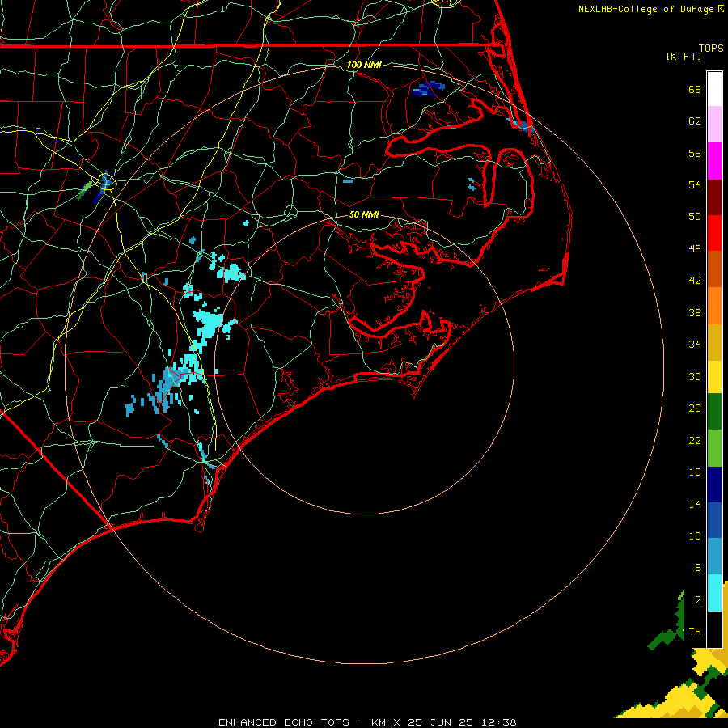Pick the white swatch at the top of the color bar
This screenshot has width=728, height=728.
pyautogui.click(x=714, y=89)
